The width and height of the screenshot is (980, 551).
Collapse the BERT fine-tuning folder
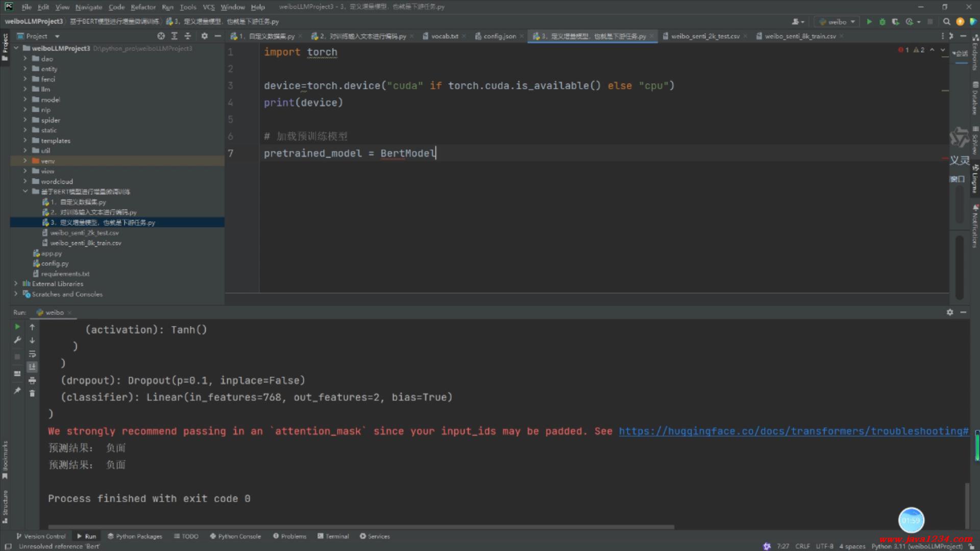[24, 191]
